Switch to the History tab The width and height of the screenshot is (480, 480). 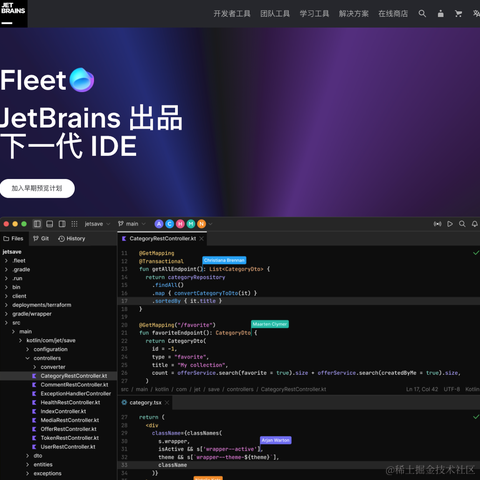pyautogui.click(x=72, y=239)
